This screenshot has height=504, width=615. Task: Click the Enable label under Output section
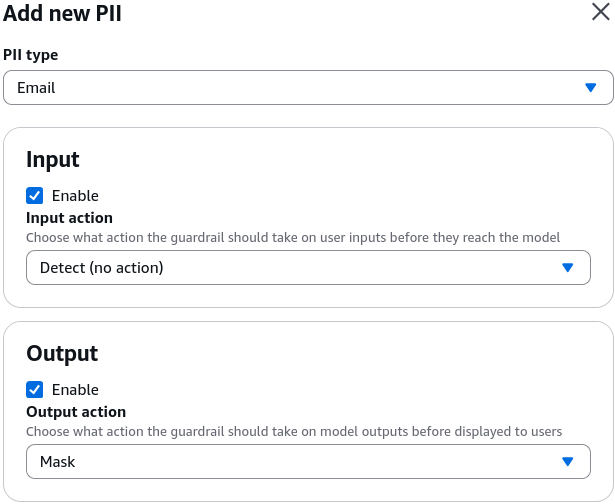pyautogui.click(x=75, y=390)
